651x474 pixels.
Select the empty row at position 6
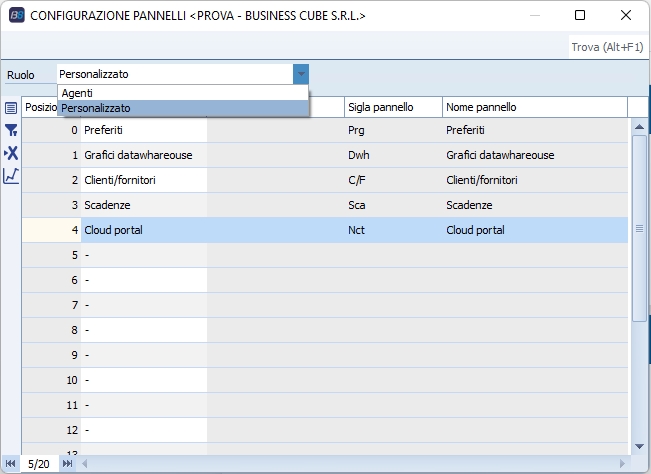[325, 280]
